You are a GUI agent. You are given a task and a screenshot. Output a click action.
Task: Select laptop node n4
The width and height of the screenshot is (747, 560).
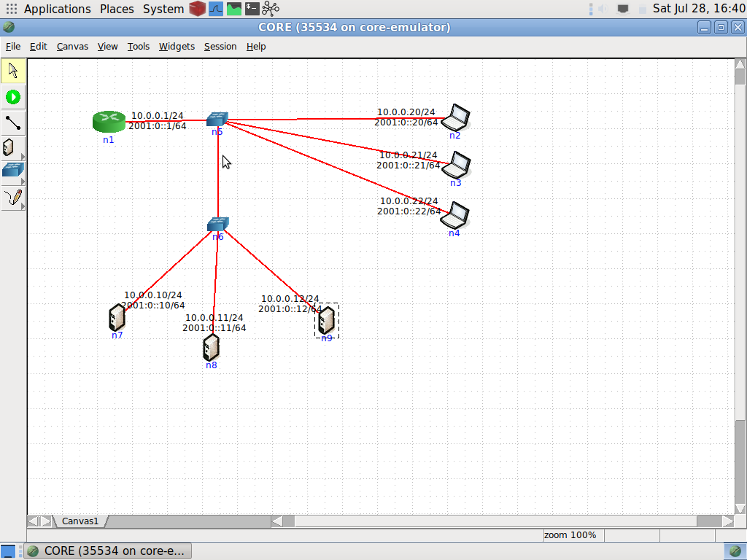454,217
